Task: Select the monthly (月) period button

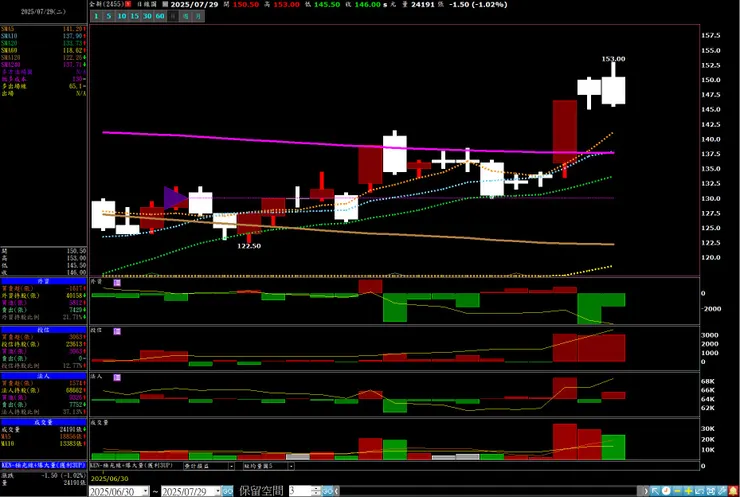Action: [198, 16]
